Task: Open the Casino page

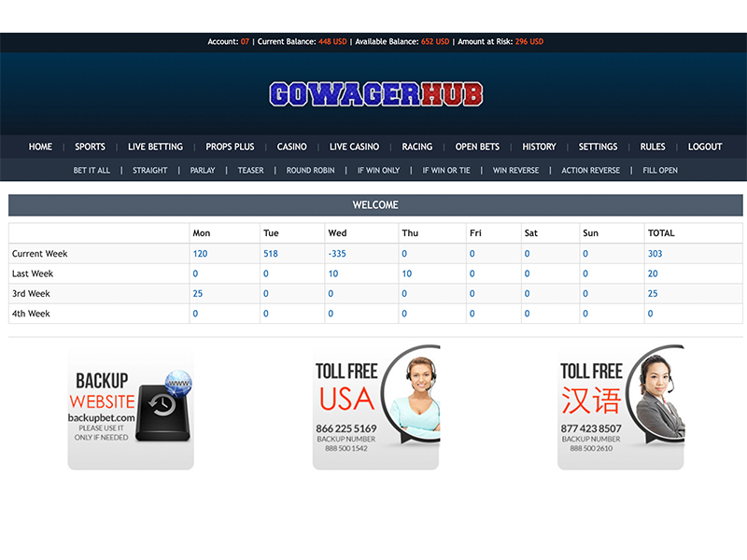Action: (292, 147)
